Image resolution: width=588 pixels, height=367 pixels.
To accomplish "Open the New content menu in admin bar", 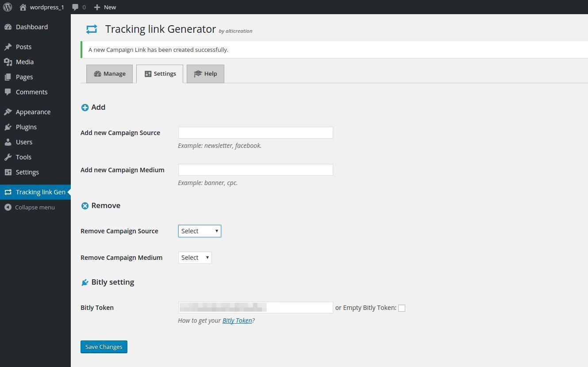I will click(x=105, y=7).
